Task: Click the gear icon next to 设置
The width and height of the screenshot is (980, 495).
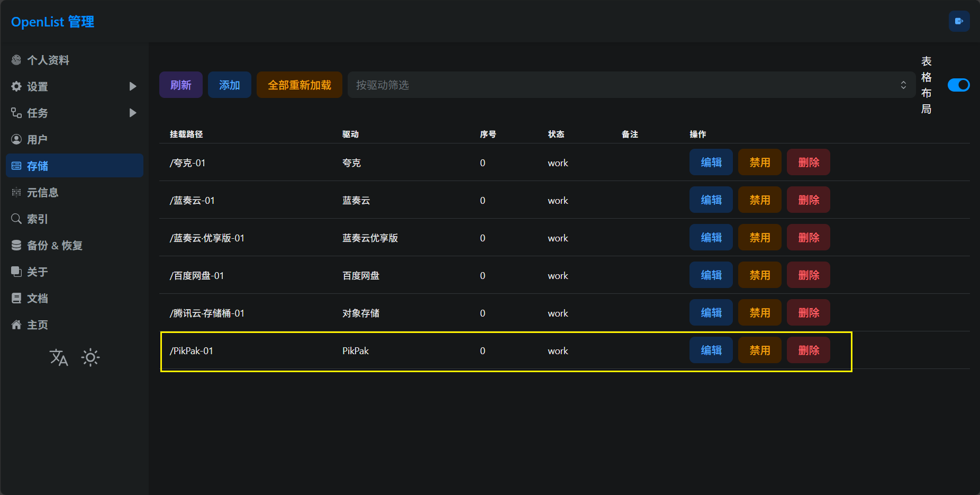Action: point(16,87)
